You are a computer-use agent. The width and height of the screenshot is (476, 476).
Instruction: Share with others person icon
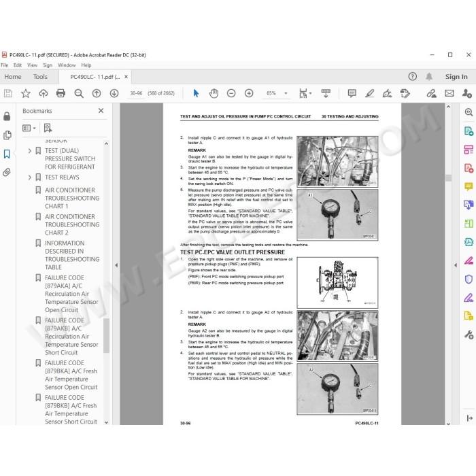pos(467,93)
